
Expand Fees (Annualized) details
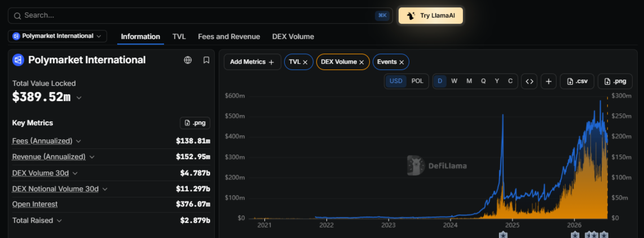pyautogui.click(x=78, y=141)
